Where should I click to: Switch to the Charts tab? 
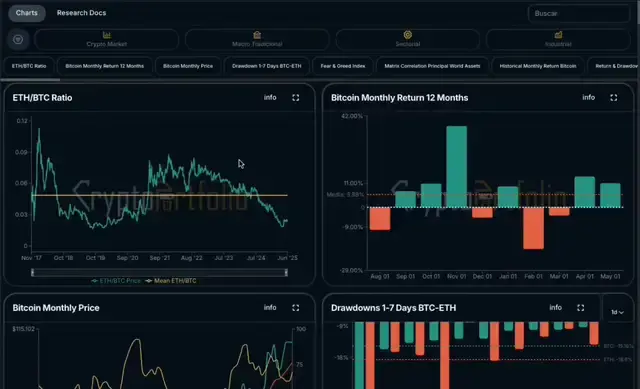pyautogui.click(x=27, y=13)
